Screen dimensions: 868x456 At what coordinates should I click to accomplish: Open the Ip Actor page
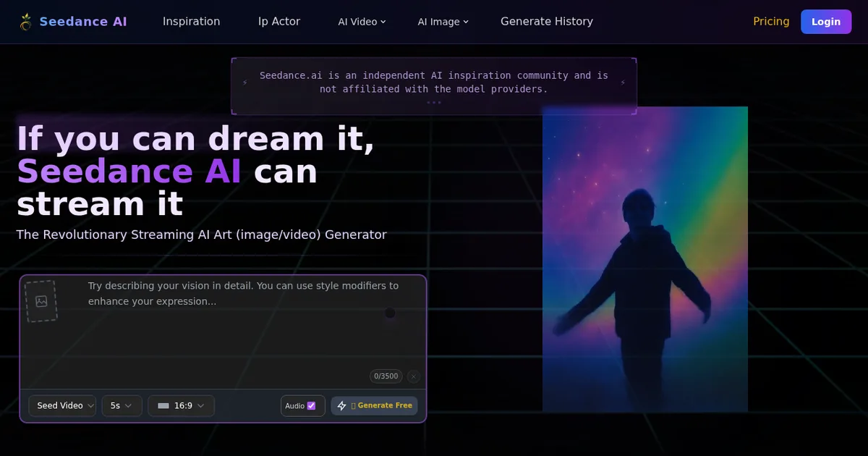point(279,22)
